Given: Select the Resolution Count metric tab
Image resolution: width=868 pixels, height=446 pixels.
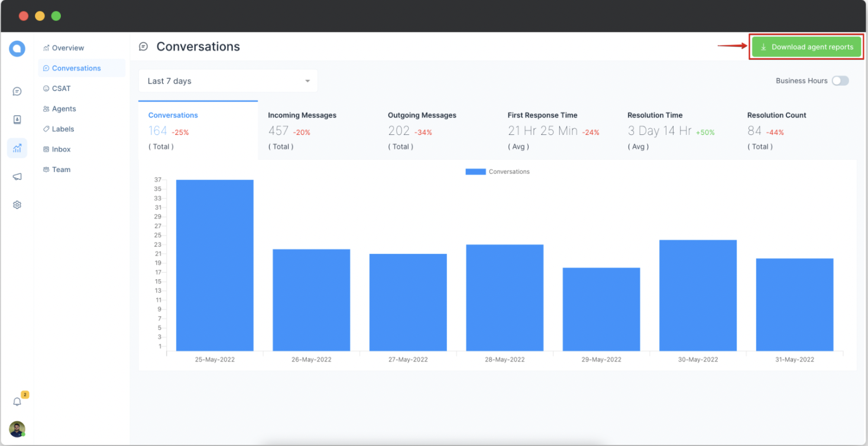Looking at the screenshot, I should [797, 130].
